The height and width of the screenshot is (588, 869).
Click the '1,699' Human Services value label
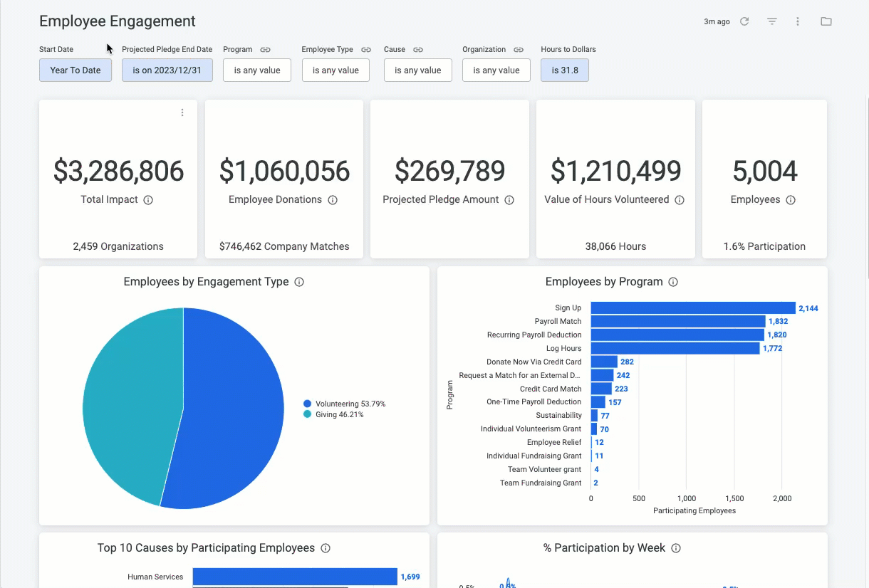point(410,577)
